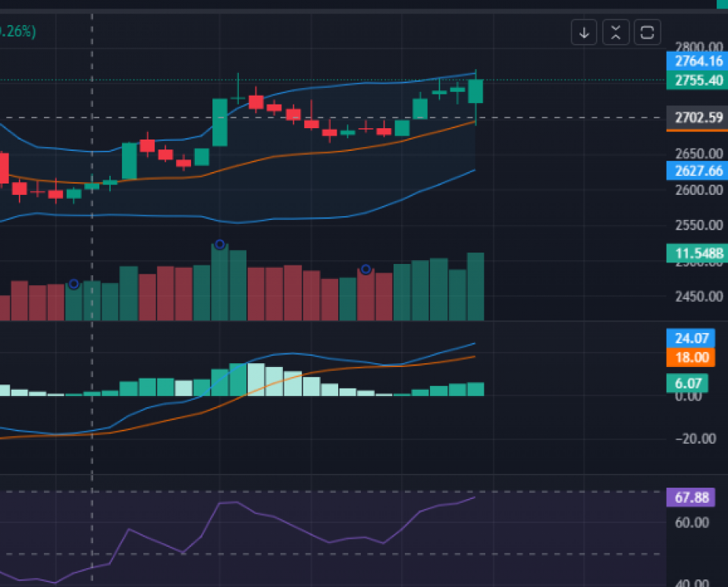Viewport: 728px width, 587px height.
Task: Click the circle marker on the red volume bar
Action: coord(366,269)
